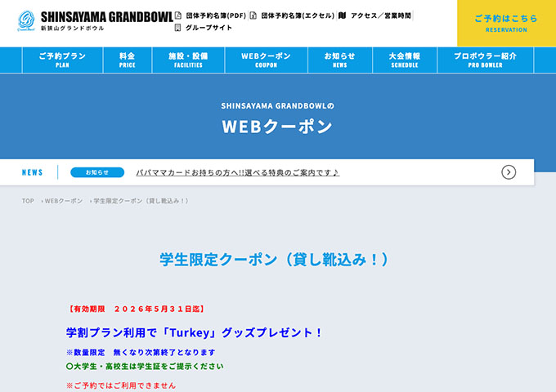Viewport: 556px width, 392px height.
Task: Open the グループサイト link
Action: coord(208,28)
